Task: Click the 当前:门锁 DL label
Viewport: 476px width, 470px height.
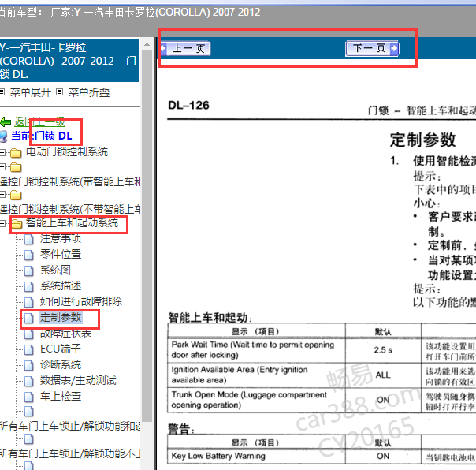Action: (42, 136)
